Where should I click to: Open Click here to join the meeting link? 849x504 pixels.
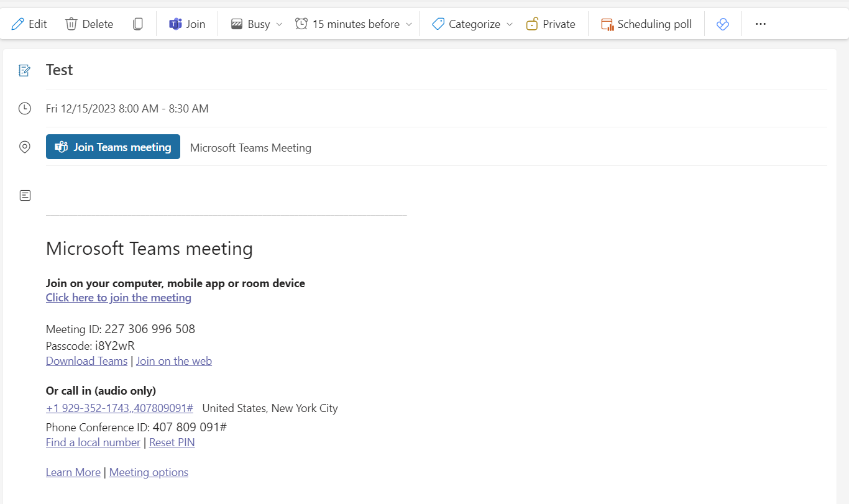119,298
